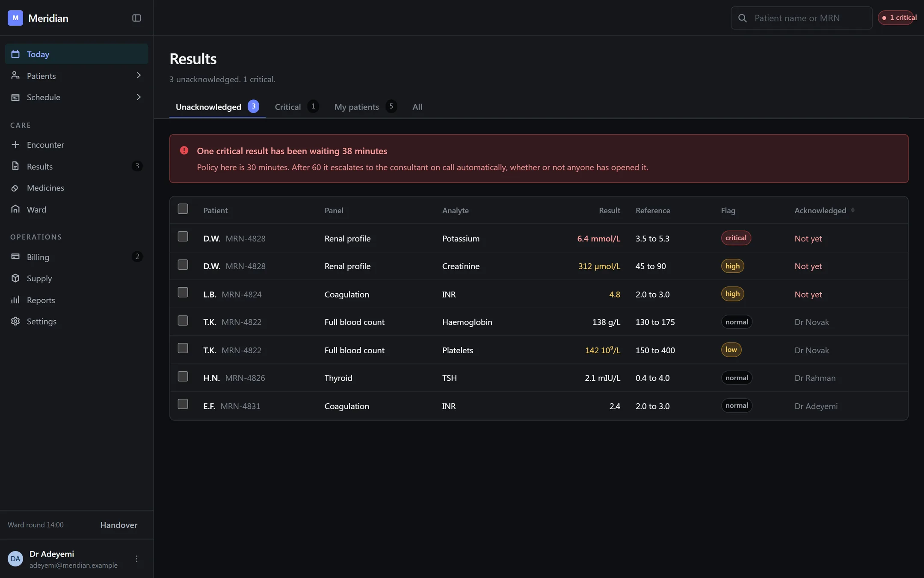This screenshot has height=578, width=924.
Task: Check the H.N. TSH row checkbox
Action: tap(183, 377)
